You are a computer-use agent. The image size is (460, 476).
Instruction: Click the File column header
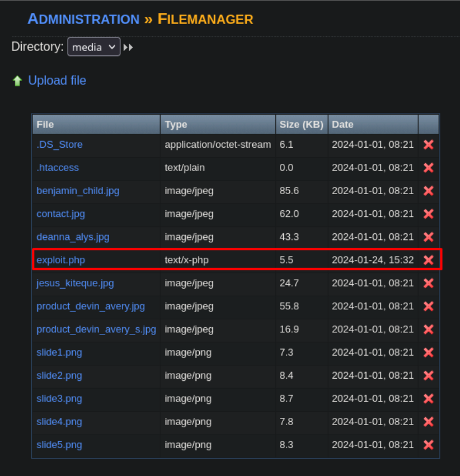click(x=45, y=124)
